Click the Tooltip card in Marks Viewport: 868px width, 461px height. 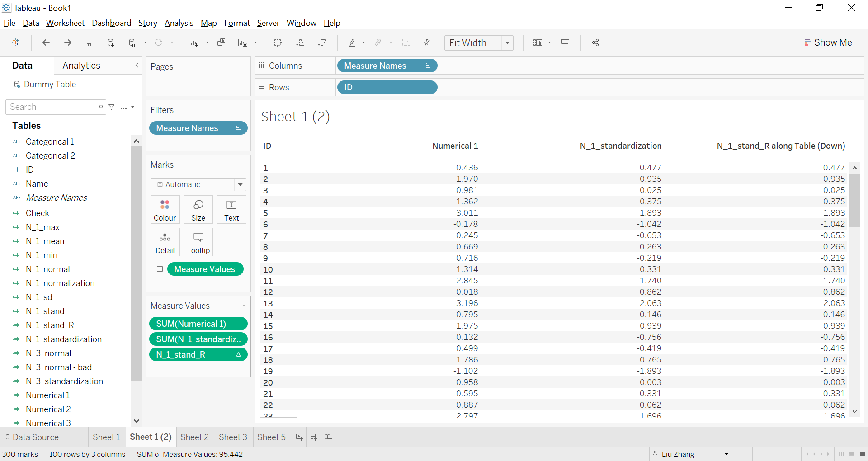click(198, 242)
